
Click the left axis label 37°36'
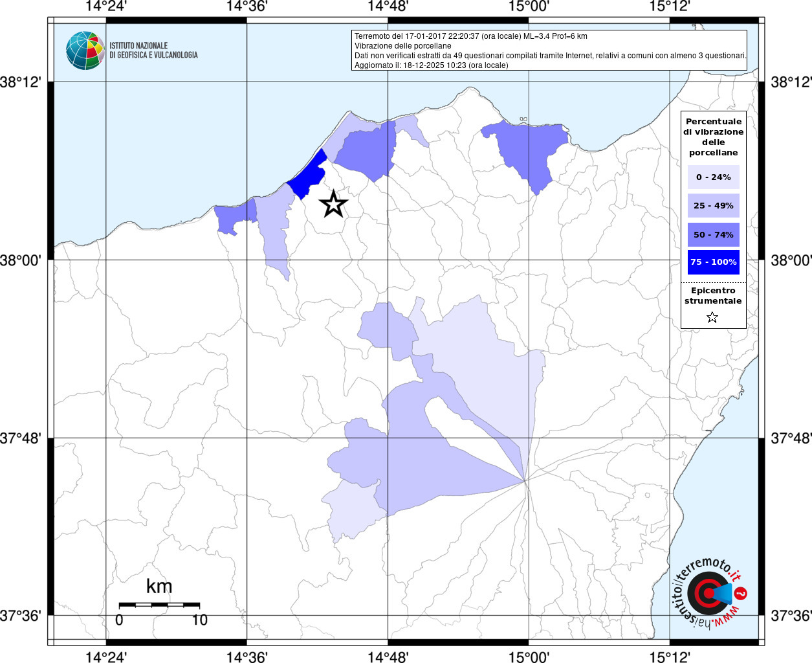[21, 615]
